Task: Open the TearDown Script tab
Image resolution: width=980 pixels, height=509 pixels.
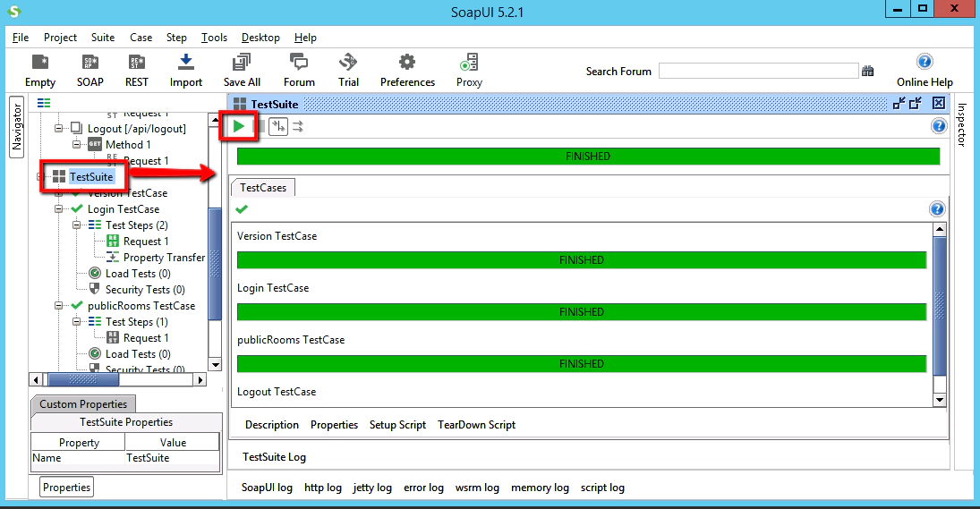Action: pyautogui.click(x=476, y=425)
